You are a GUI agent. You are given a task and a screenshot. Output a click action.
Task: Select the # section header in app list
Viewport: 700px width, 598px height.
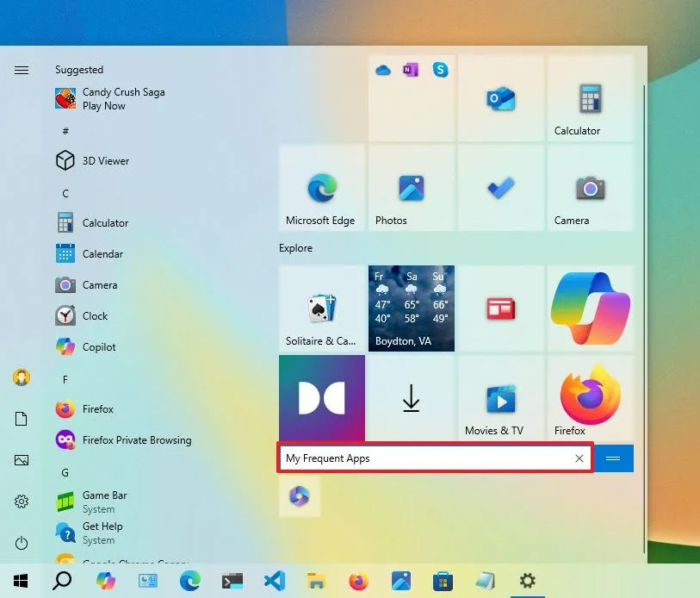(65, 131)
